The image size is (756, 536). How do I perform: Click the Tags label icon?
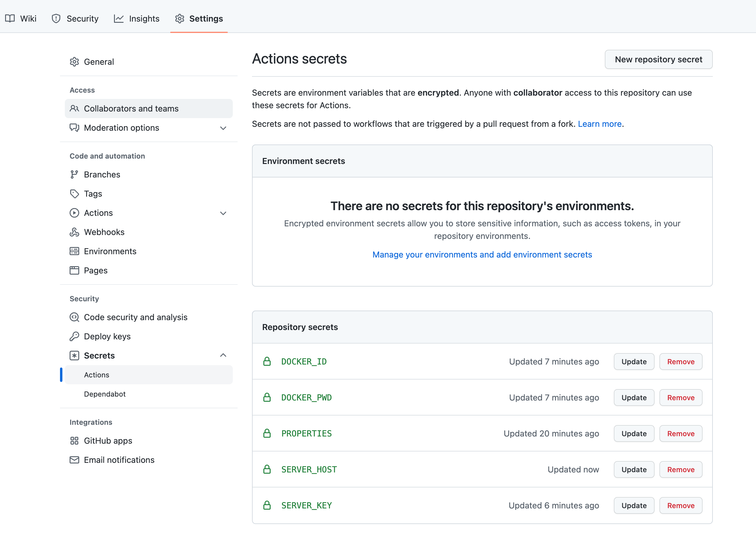click(74, 194)
